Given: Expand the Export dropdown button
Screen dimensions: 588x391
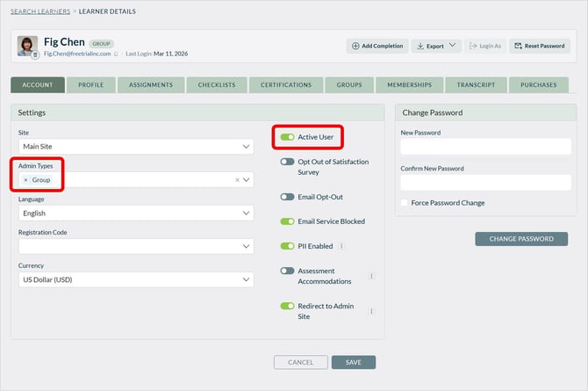Looking at the screenshot, I should pyautogui.click(x=436, y=46).
